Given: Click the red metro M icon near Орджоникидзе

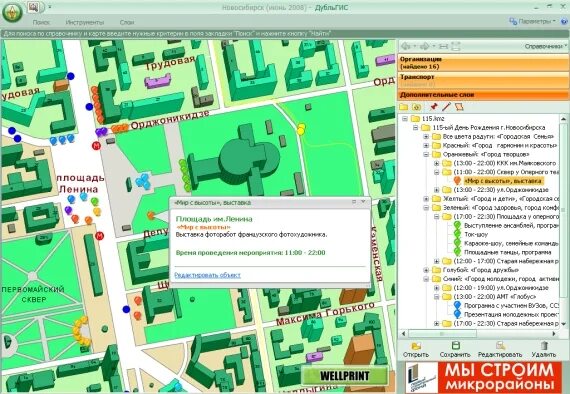Looking at the screenshot, I should [96, 146].
